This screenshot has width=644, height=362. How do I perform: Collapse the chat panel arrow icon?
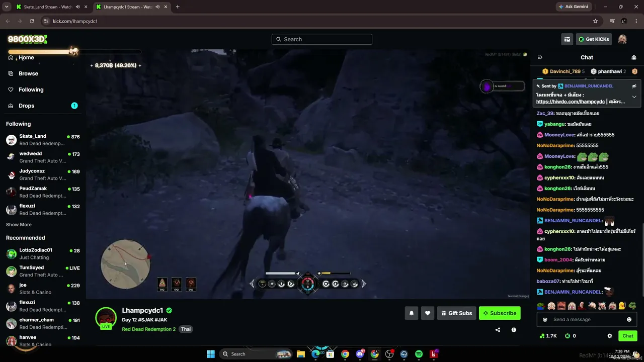[540, 57]
